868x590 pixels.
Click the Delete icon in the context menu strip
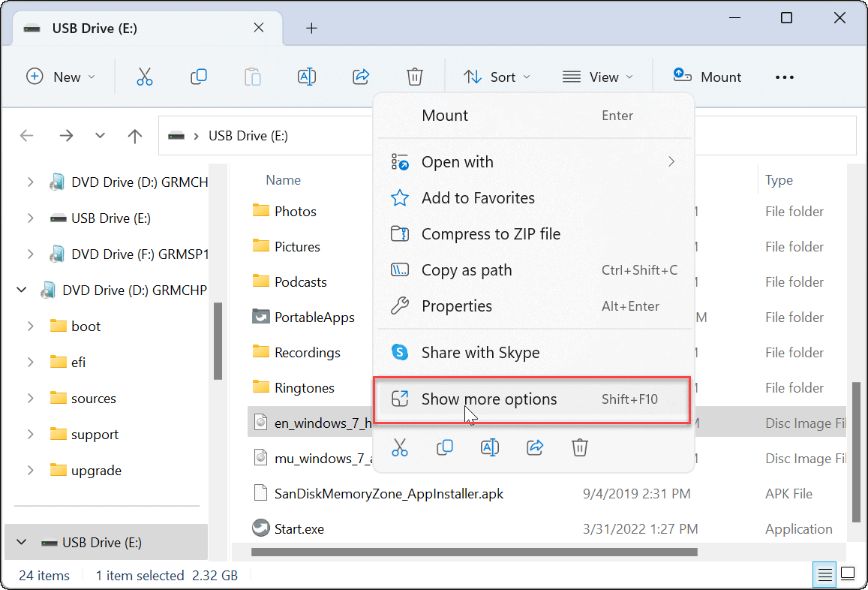[x=579, y=447]
